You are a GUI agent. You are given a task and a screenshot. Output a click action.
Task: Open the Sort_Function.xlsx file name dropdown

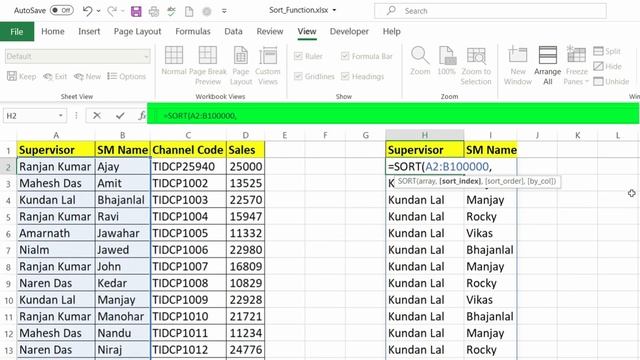pyautogui.click(x=334, y=10)
